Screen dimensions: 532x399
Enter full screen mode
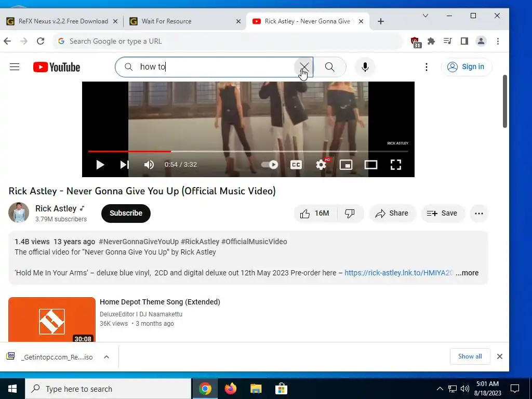click(395, 165)
